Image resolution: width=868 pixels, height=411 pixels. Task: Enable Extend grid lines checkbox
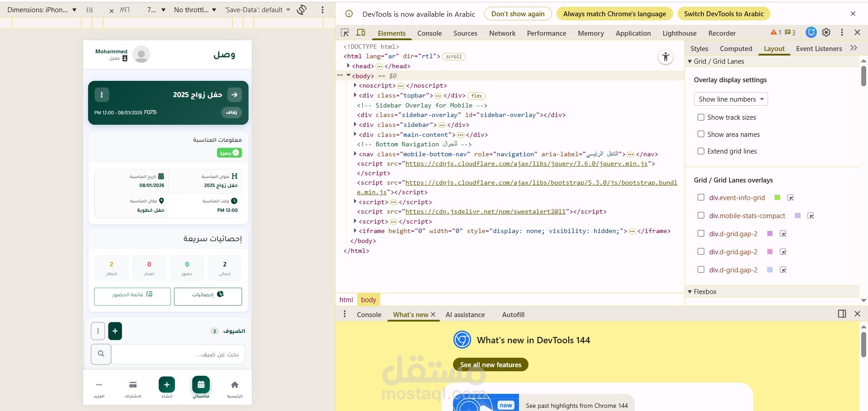pyautogui.click(x=701, y=151)
